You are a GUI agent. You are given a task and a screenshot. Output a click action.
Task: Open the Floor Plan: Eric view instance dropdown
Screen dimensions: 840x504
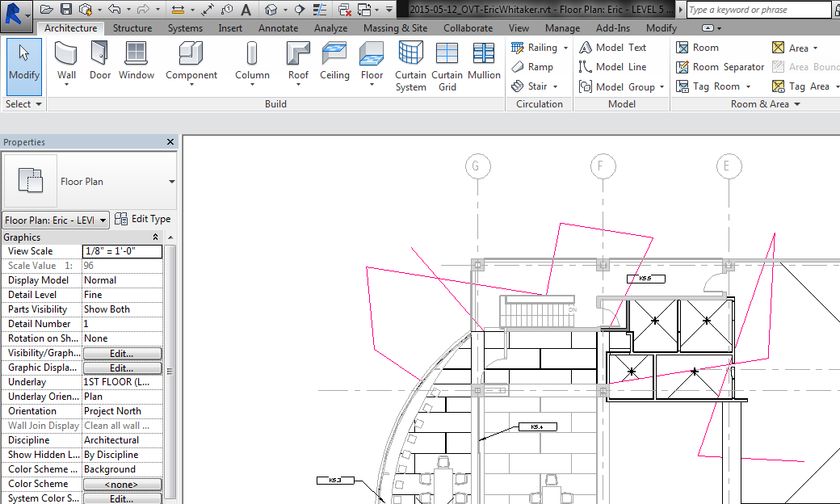coord(103,220)
